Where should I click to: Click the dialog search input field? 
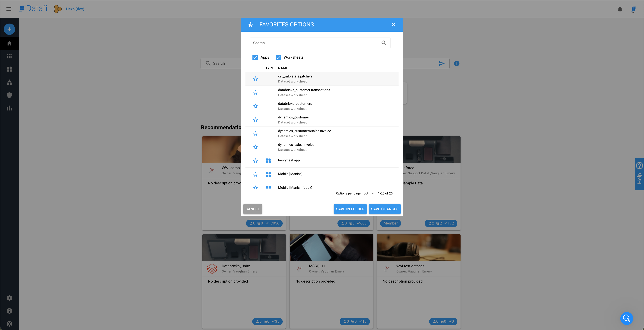click(x=315, y=43)
